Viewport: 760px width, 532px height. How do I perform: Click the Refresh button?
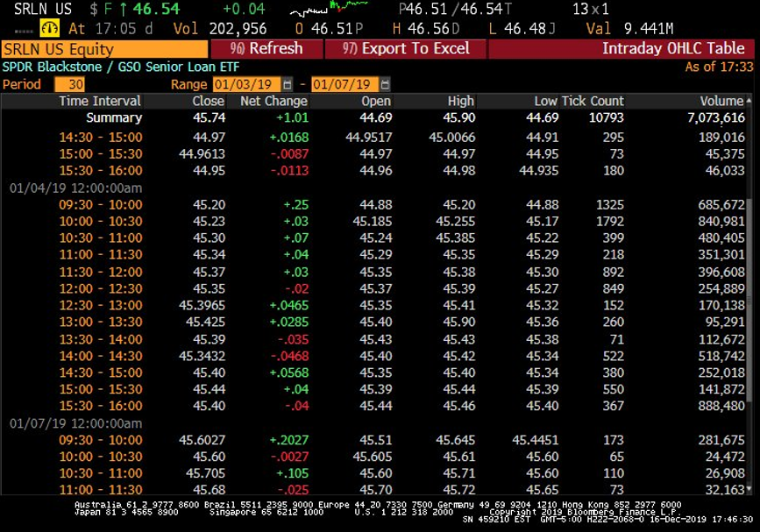pyautogui.click(x=266, y=49)
